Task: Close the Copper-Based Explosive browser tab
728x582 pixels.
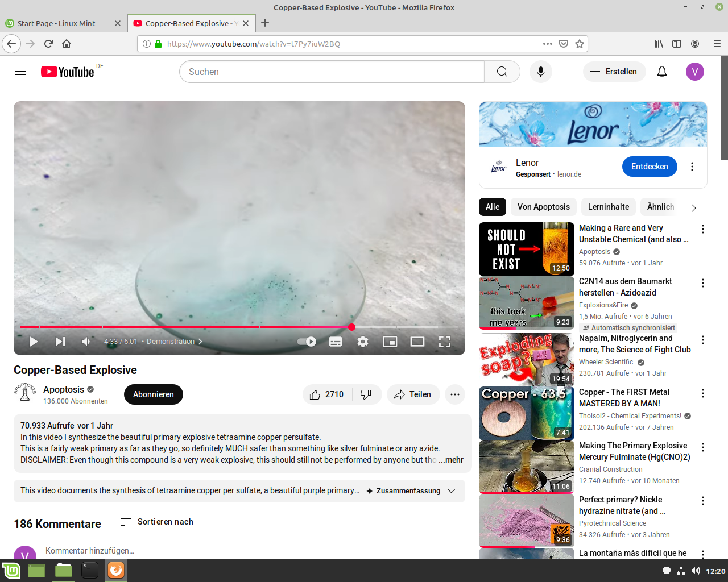Action: pos(246,23)
